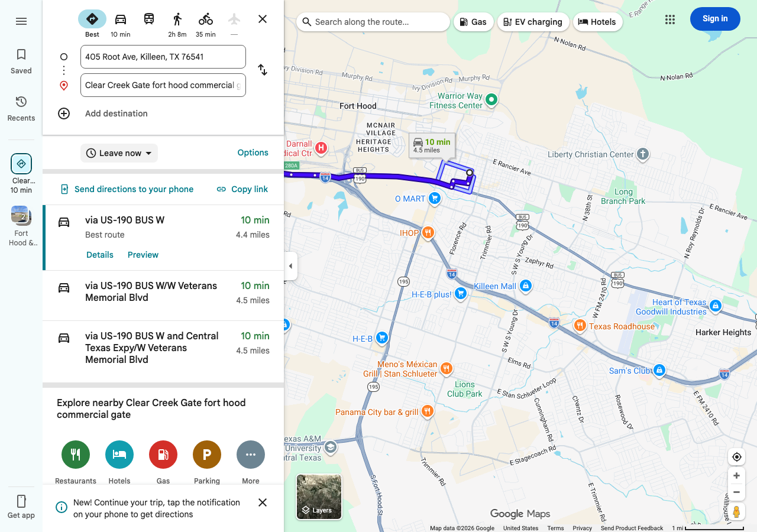Send directions to your phone
This screenshot has width=757, height=532.
pyautogui.click(x=127, y=189)
